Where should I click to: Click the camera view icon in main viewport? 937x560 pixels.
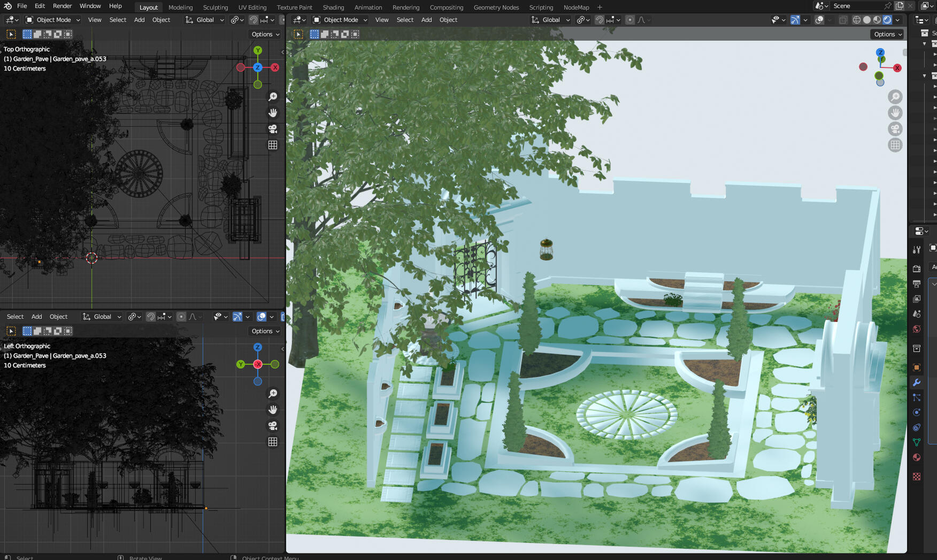895,129
